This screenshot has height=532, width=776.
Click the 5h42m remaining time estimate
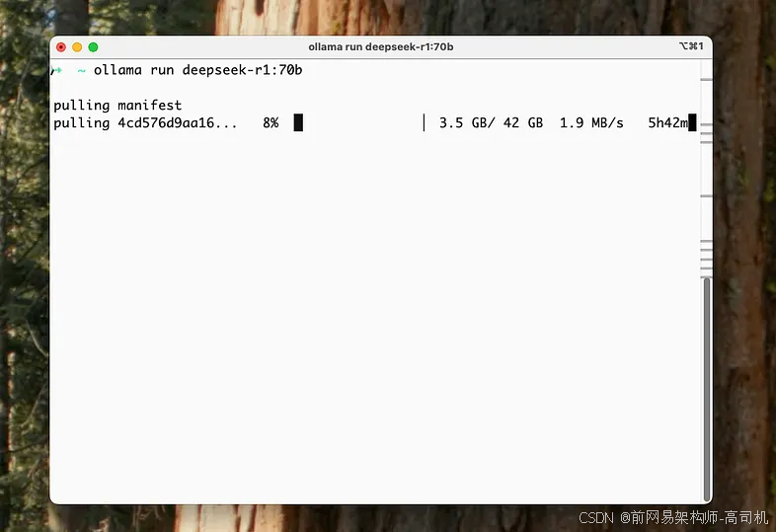click(x=667, y=122)
